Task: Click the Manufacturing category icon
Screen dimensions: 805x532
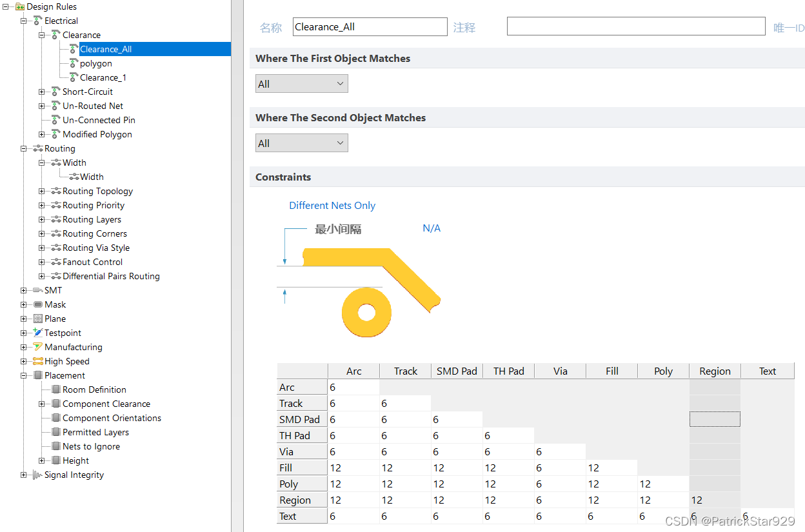Action: point(38,347)
